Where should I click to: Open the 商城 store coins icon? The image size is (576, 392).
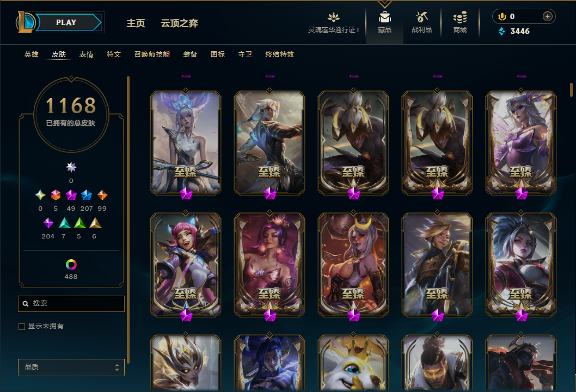coord(459,17)
